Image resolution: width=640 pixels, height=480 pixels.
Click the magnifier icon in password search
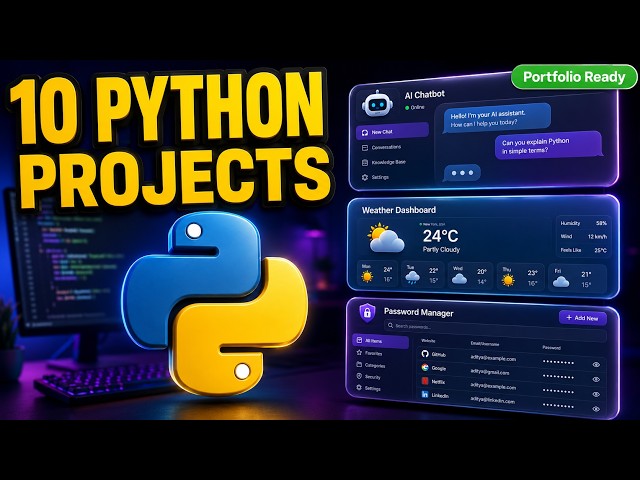tap(390, 325)
